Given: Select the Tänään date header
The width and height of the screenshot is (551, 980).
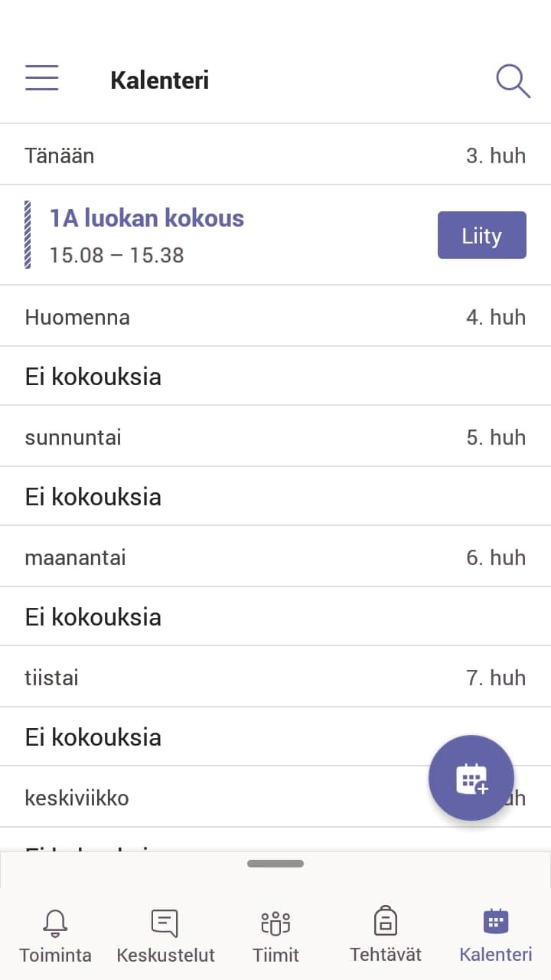Looking at the screenshot, I should pyautogui.click(x=60, y=155).
